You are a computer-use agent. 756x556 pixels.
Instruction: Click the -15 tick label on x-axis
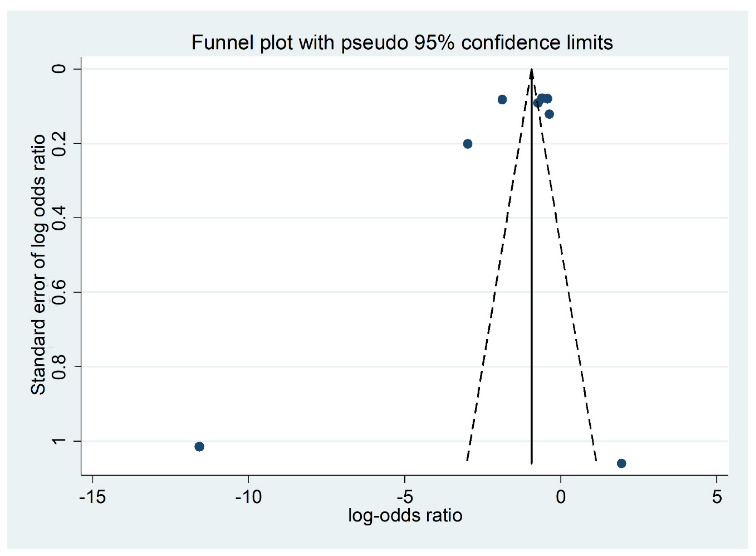click(x=93, y=497)
